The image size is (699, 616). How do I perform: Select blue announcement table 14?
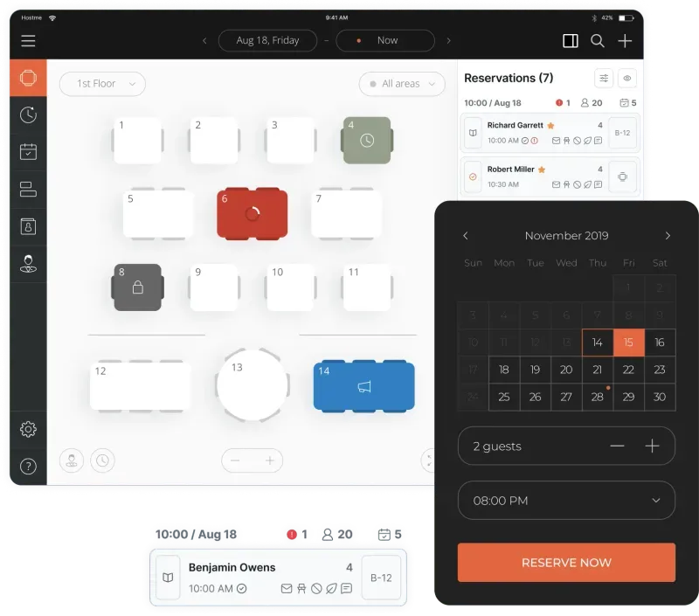(x=363, y=386)
